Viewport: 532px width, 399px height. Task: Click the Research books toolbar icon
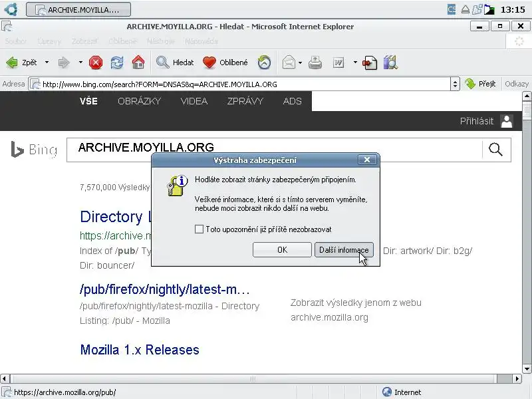(390, 63)
